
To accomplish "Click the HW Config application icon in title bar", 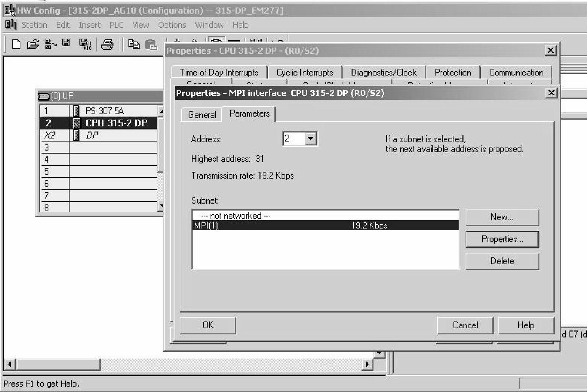I will tap(10, 10).
